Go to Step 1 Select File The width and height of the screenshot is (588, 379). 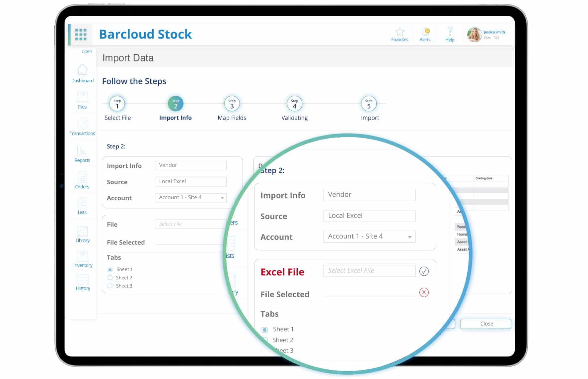tap(117, 108)
